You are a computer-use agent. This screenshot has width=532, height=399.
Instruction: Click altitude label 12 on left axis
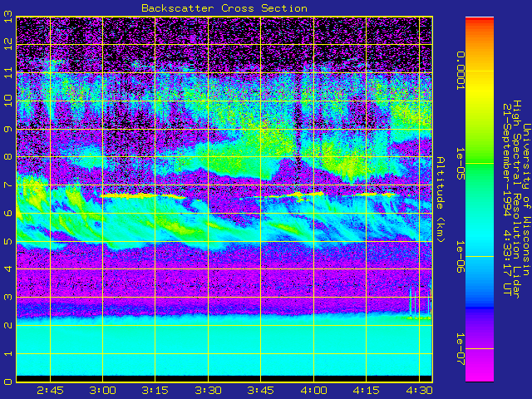[x=8, y=44]
